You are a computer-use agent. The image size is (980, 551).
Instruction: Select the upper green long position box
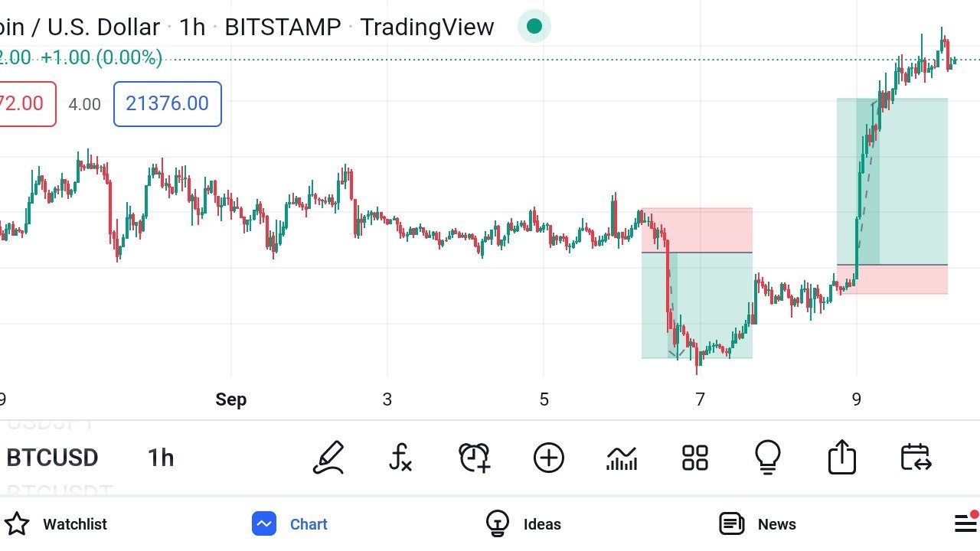892,182
